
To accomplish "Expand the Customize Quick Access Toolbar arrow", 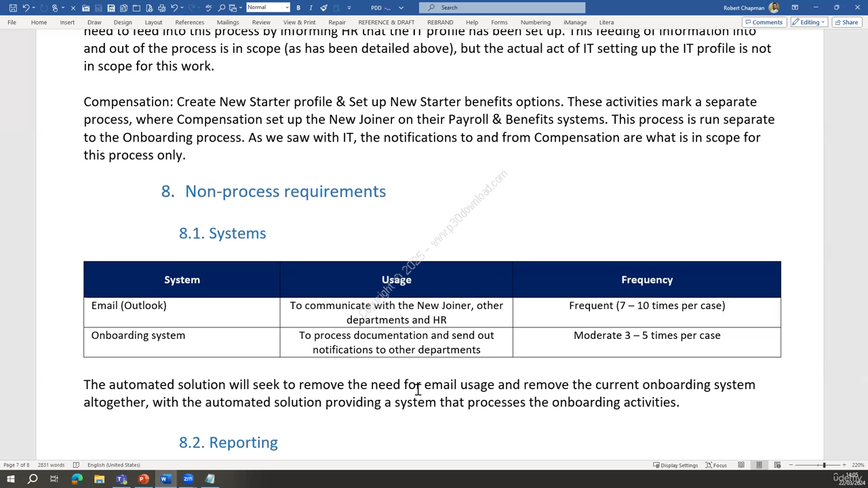I will coord(349,7).
